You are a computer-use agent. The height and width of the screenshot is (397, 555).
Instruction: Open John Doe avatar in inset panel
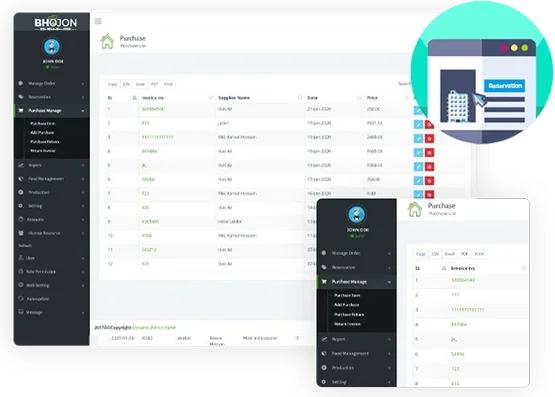pos(356,214)
